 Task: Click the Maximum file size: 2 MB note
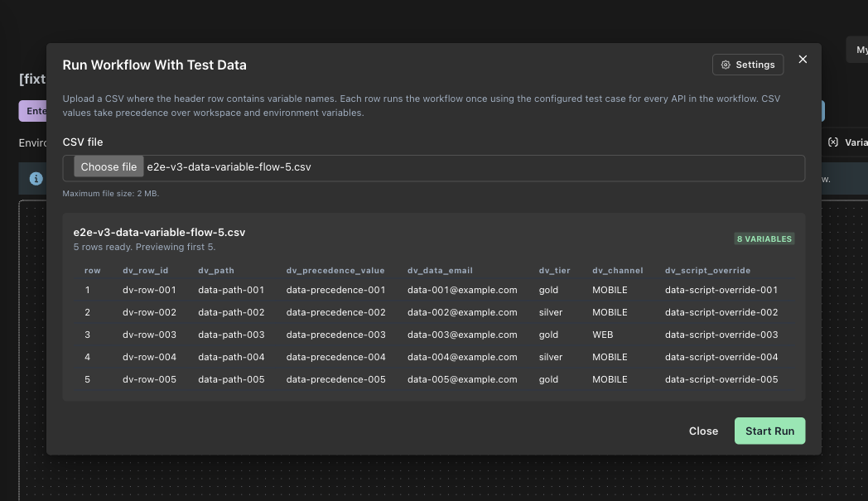click(111, 193)
